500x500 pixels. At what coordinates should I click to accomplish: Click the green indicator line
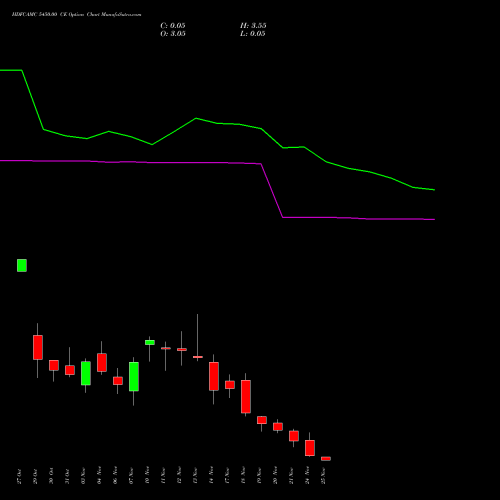(217, 123)
